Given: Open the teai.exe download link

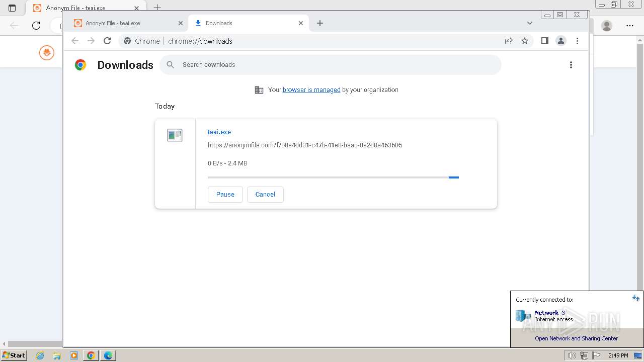Looking at the screenshot, I should pyautogui.click(x=219, y=132).
